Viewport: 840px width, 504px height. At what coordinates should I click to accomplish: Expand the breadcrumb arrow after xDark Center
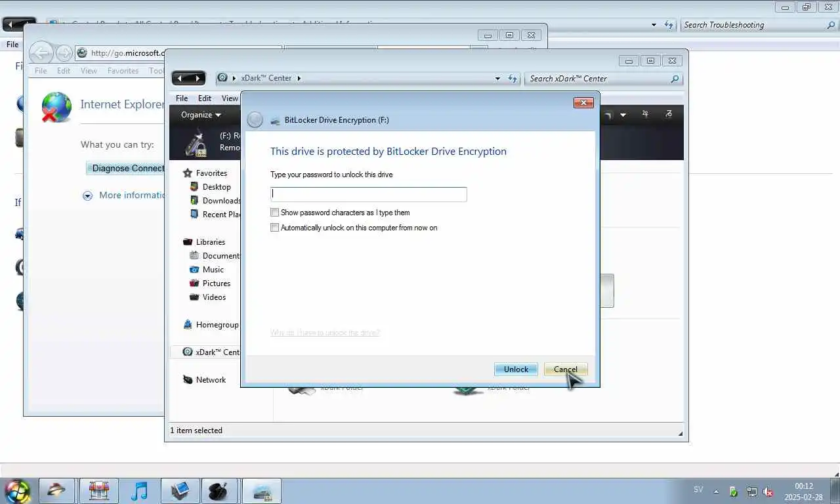pos(299,78)
